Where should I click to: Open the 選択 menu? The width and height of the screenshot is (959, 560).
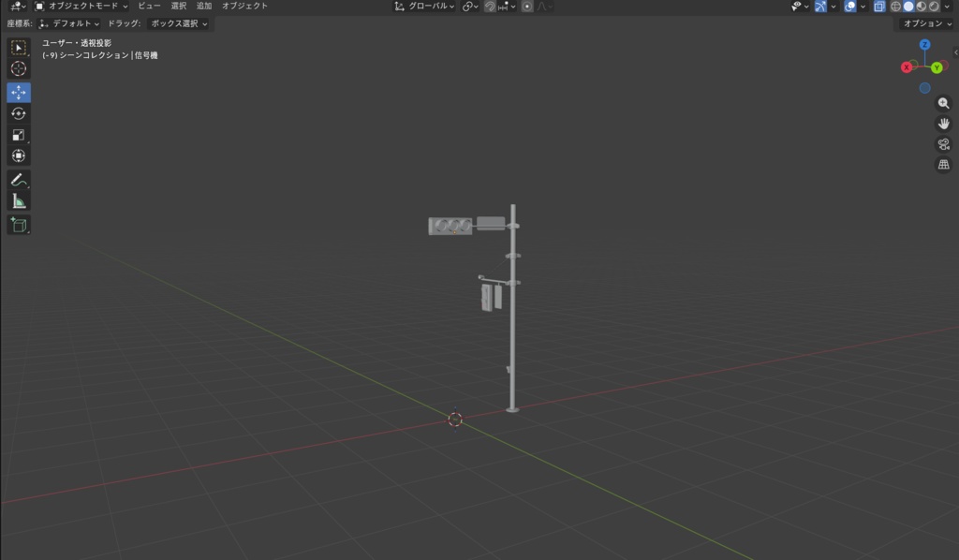click(x=179, y=7)
